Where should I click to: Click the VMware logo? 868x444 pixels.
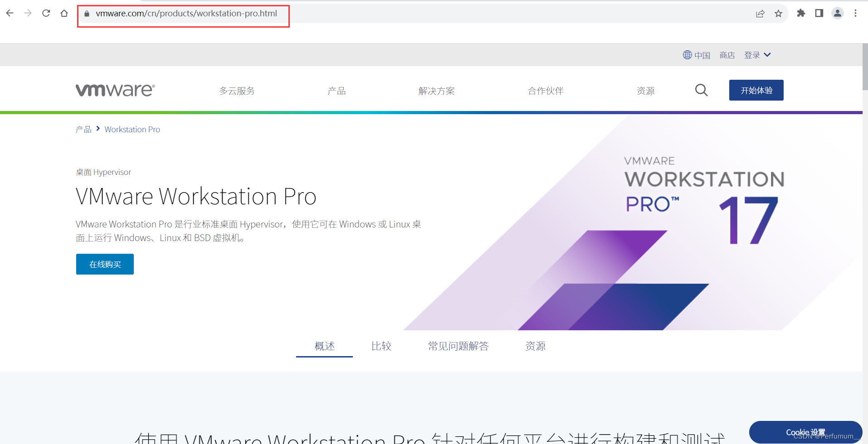[x=115, y=90]
